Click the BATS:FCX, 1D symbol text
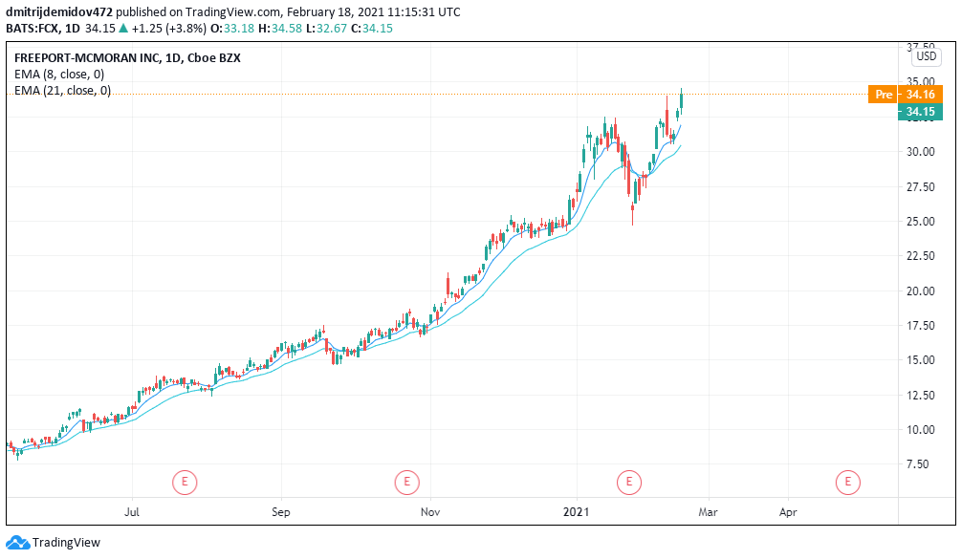This screenshot has height=560, width=962. point(43,29)
